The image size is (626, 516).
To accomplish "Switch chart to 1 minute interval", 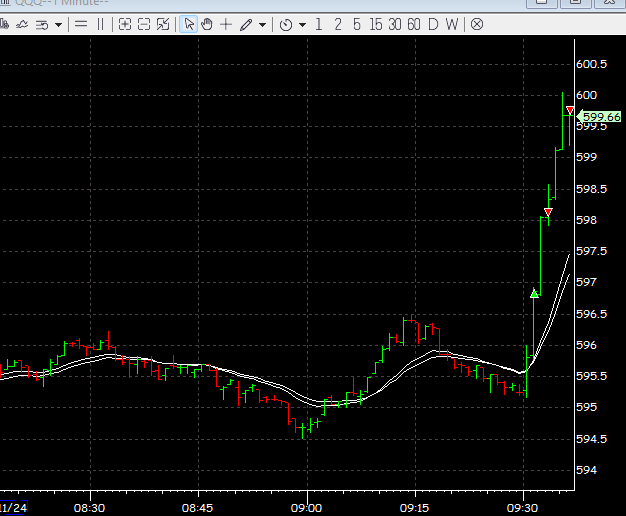I will (319, 24).
